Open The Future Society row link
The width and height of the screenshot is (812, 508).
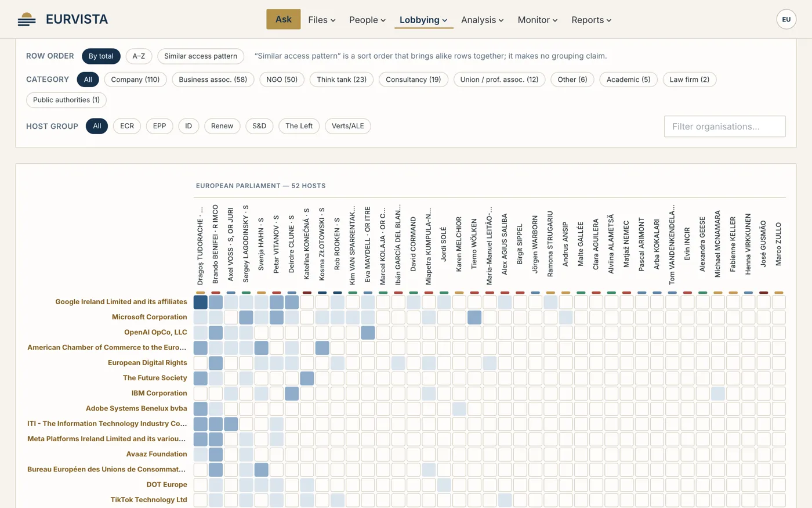155,378
